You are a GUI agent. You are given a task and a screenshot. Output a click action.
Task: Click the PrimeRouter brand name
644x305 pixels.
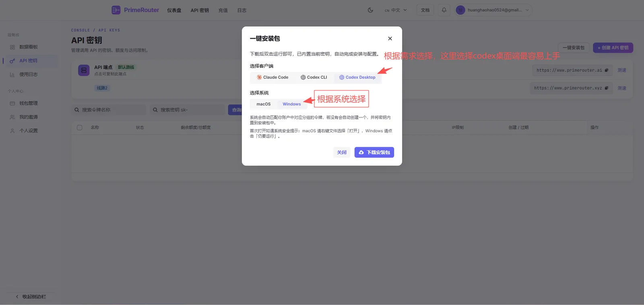click(141, 10)
